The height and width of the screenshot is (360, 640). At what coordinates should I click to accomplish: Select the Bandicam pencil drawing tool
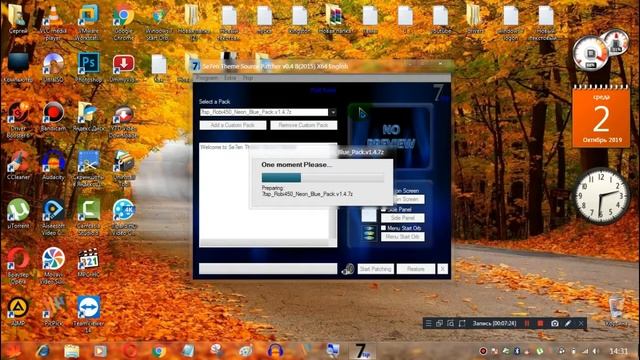coord(568,323)
